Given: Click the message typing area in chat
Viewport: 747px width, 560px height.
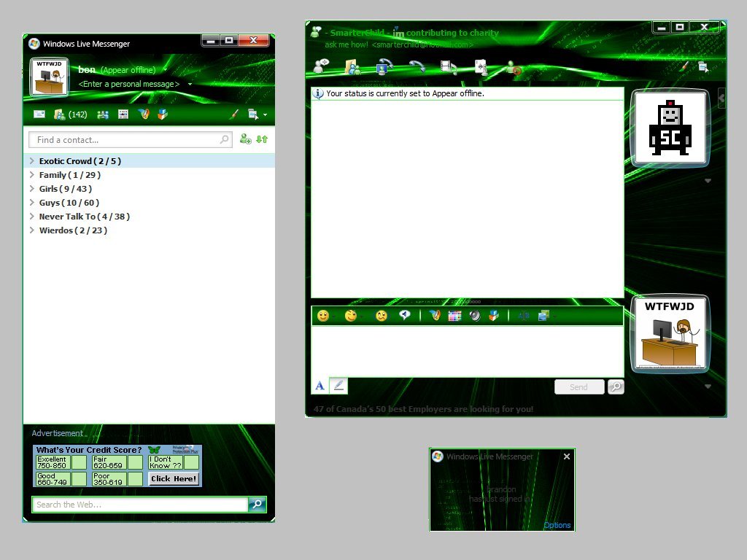Looking at the screenshot, I should 468,351.
